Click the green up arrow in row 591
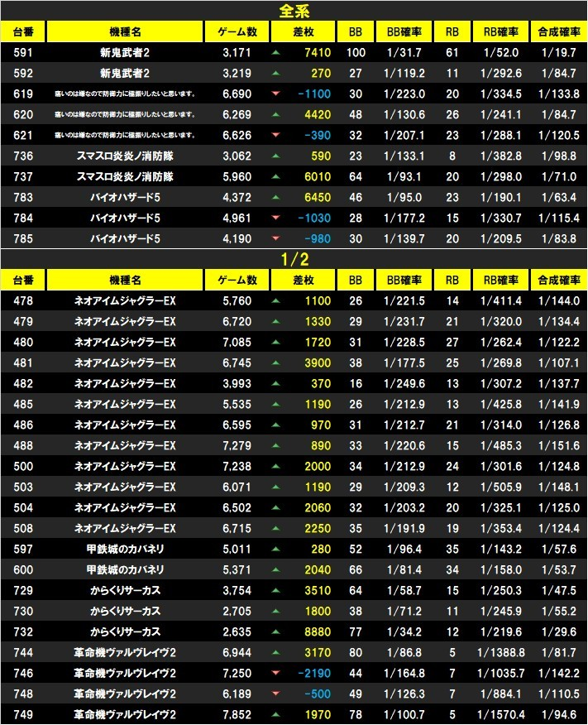The image size is (588, 725). (x=275, y=53)
